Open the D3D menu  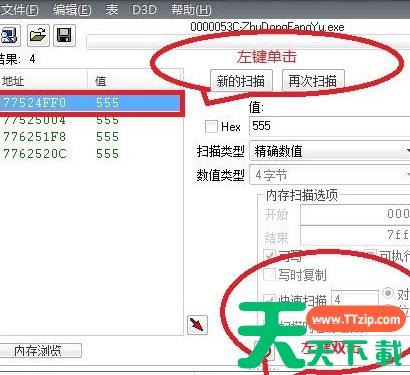click(x=144, y=10)
